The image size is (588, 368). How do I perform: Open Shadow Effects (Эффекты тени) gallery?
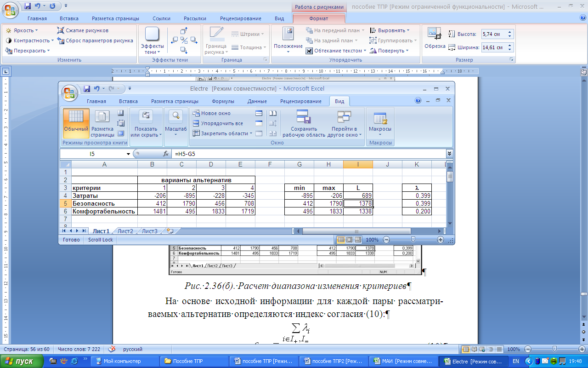coord(152,41)
